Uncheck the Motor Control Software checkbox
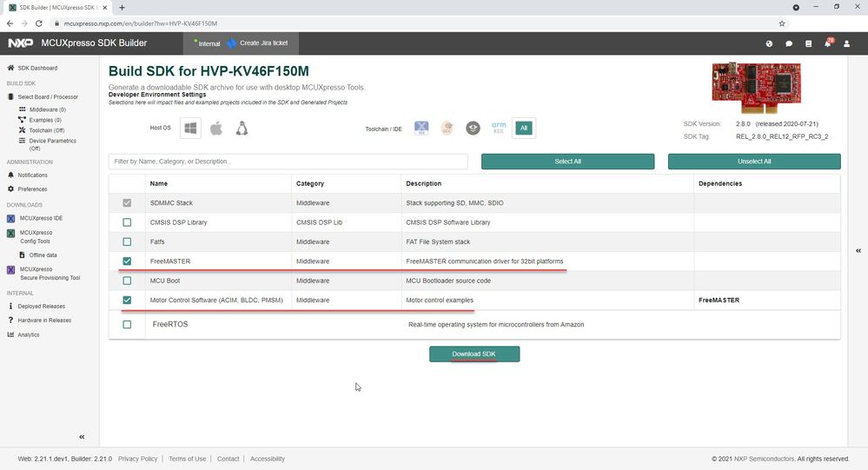Viewport: 868px width, 470px height. click(127, 300)
